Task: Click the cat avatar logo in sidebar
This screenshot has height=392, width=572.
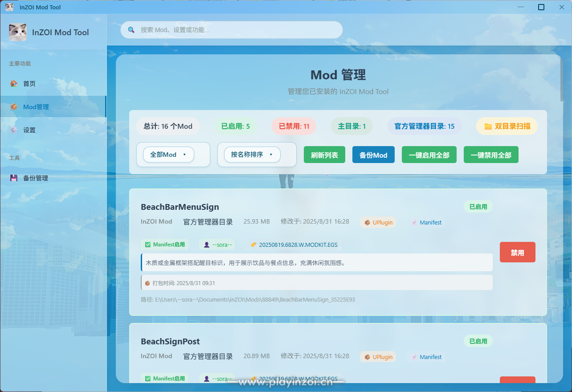Action: coord(18,32)
